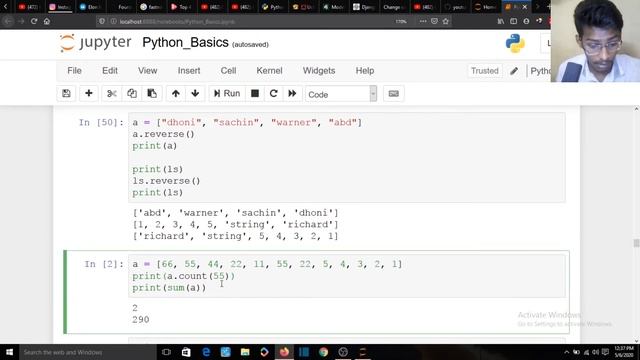
Task: Open browser library icon
Action: (501, 21)
